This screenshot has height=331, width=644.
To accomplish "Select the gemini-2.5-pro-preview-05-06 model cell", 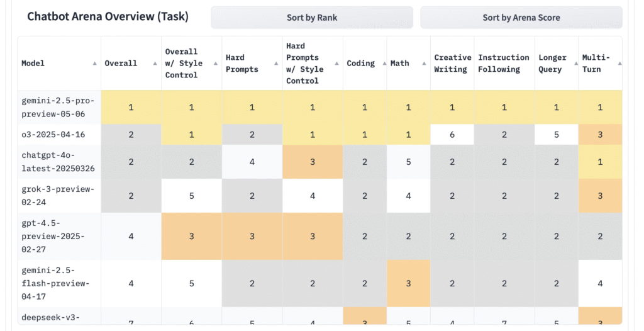I will point(58,107).
